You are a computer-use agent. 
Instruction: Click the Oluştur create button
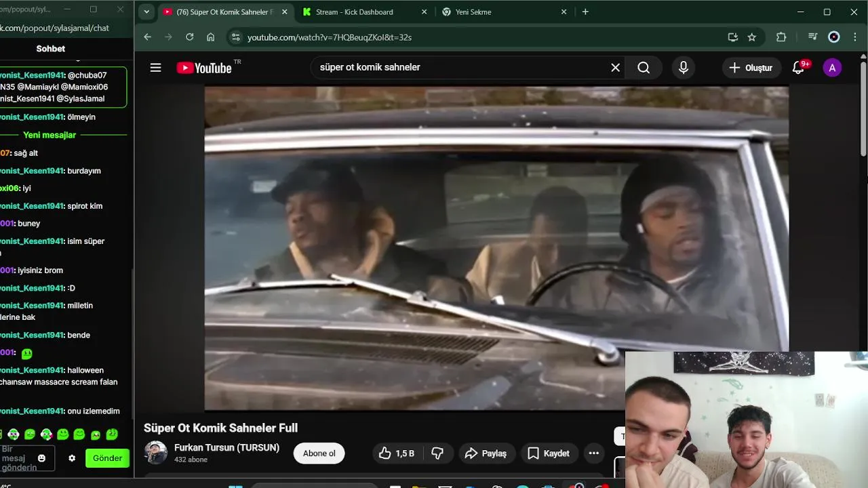(x=751, y=68)
